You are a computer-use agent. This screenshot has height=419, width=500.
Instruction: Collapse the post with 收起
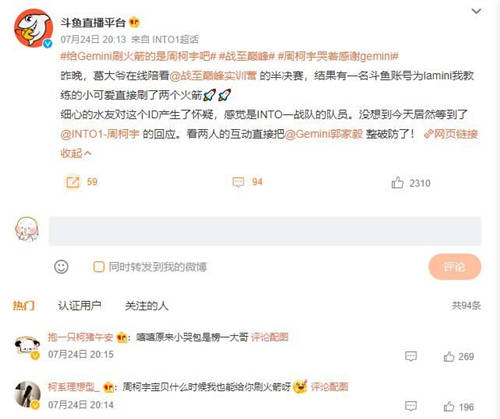(76, 153)
